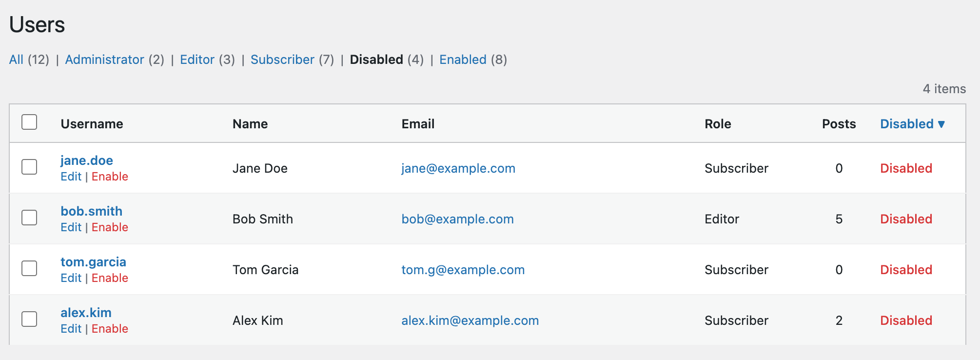Click Edit under jane.doe
980x360 pixels.
(71, 177)
